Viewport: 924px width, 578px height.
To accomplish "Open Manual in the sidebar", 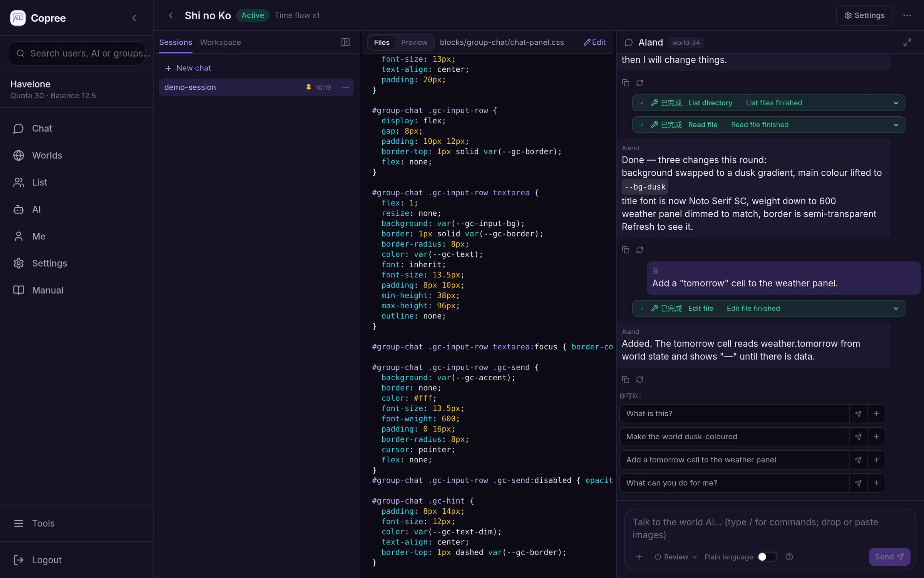I will [x=77, y=290].
